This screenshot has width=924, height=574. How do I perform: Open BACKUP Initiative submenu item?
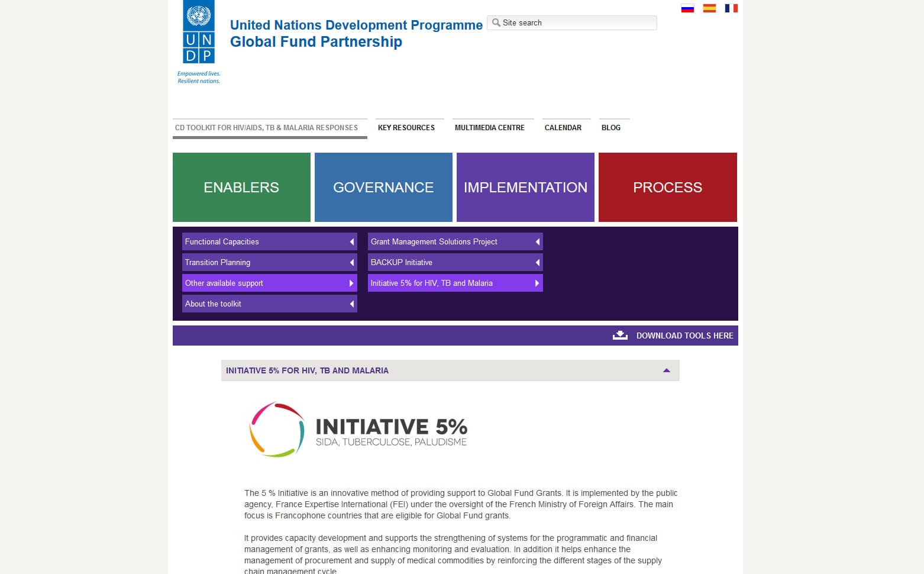coord(455,262)
